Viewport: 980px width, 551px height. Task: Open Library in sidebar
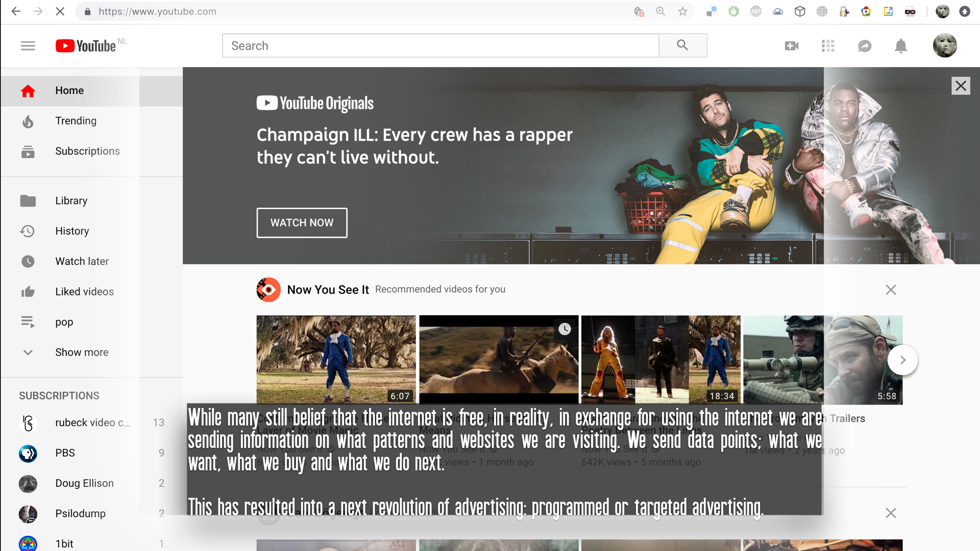pyautogui.click(x=92, y=201)
